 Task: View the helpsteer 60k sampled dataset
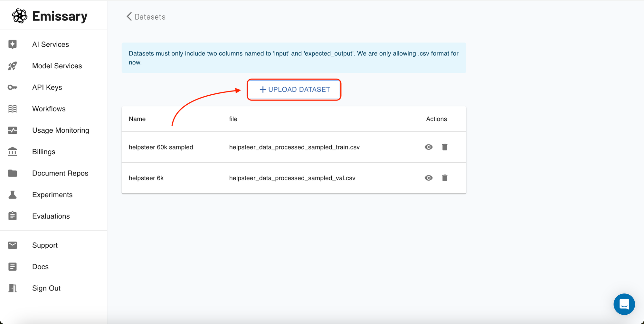[x=429, y=147]
